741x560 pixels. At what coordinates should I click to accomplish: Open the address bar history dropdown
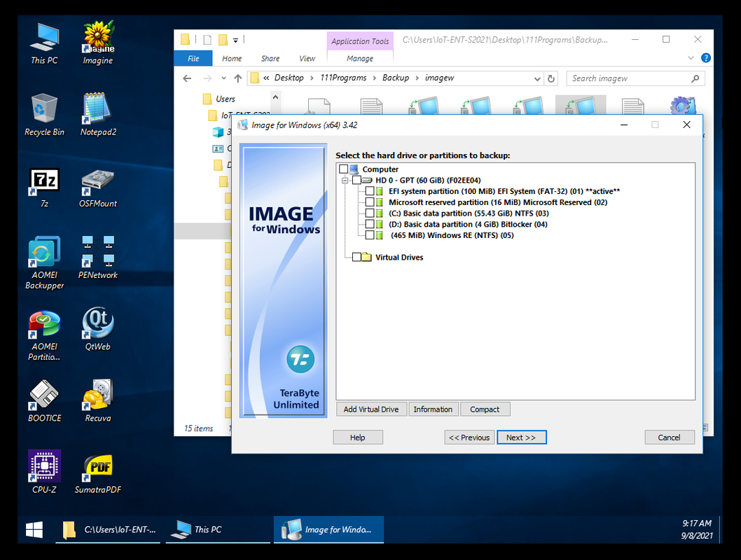pyautogui.click(x=537, y=78)
